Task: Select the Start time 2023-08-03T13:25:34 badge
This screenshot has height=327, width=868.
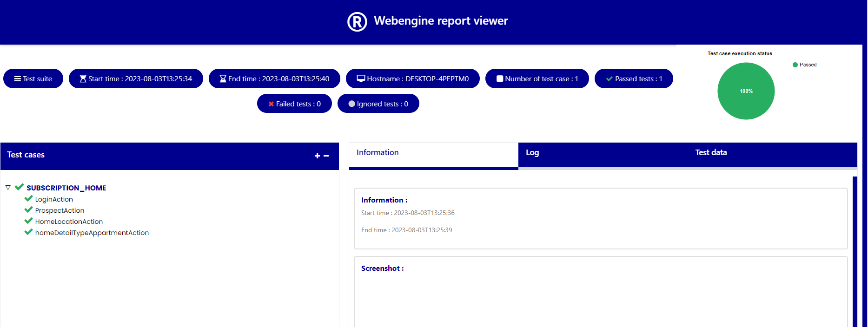Action: point(136,78)
